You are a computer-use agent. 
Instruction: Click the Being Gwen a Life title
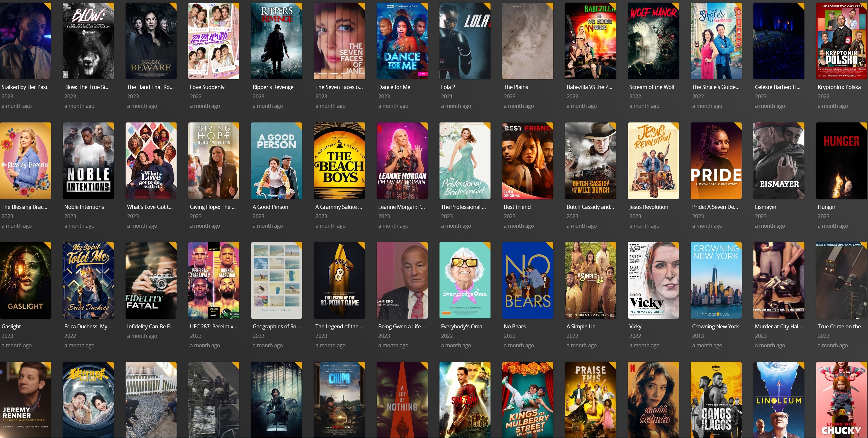402,327
